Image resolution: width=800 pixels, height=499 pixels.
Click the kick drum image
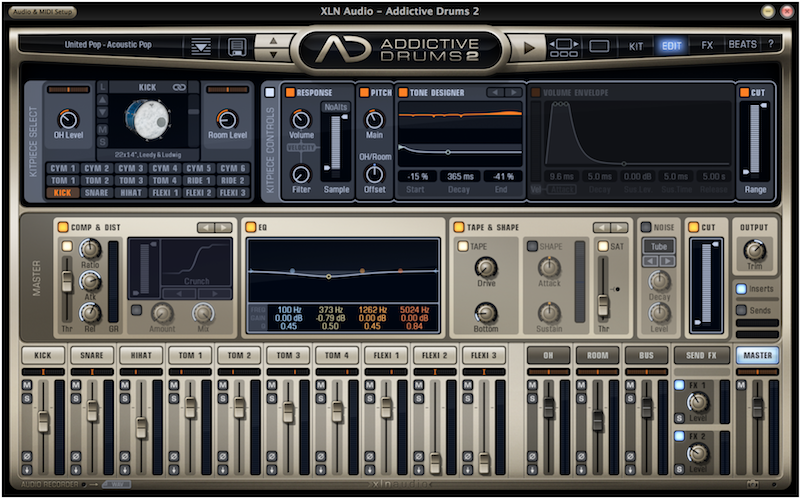click(x=147, y=120)
